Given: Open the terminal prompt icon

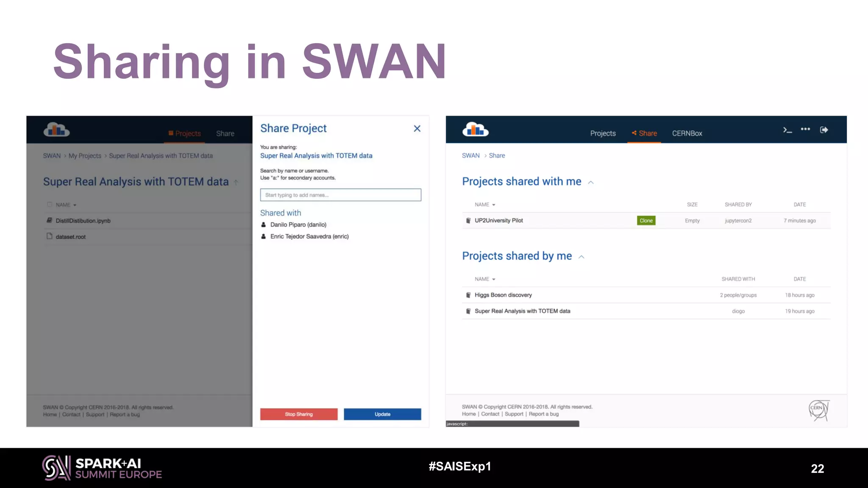Looking at the screenshot, I should click(x=787, y=130).
